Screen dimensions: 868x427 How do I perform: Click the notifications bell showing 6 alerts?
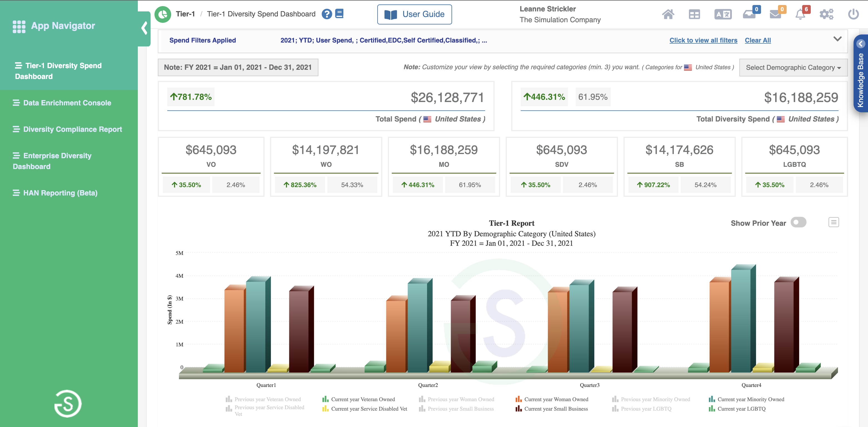pos(802,14)
